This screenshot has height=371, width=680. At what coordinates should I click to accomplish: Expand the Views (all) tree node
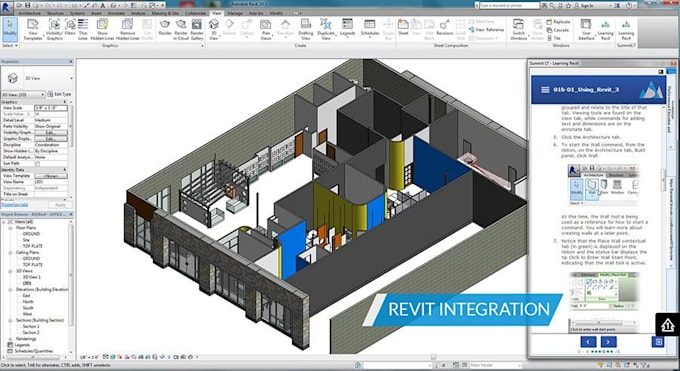click(4, 222)
